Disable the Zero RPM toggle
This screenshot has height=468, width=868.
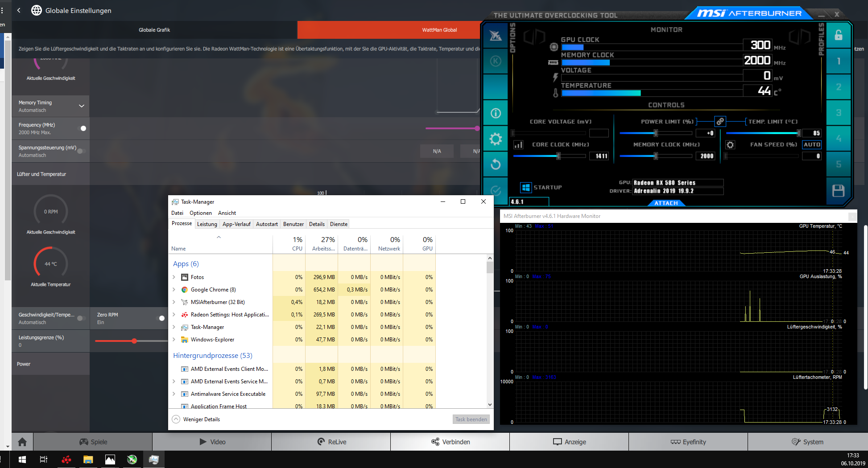pyautogui.click(x=161, y=318)
